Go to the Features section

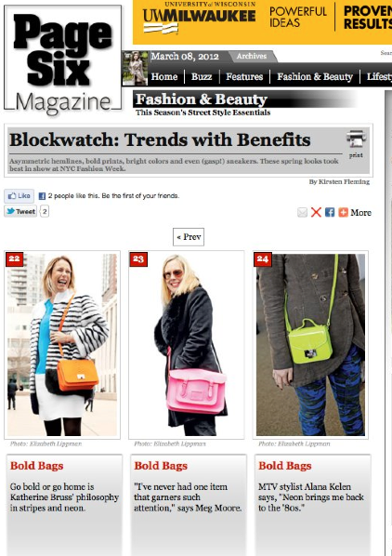[244, 76]
